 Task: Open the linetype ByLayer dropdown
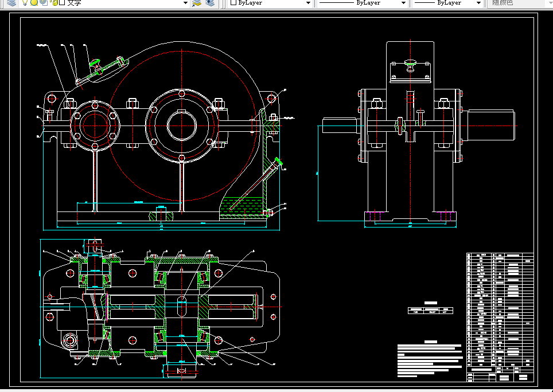coord(403,3)
